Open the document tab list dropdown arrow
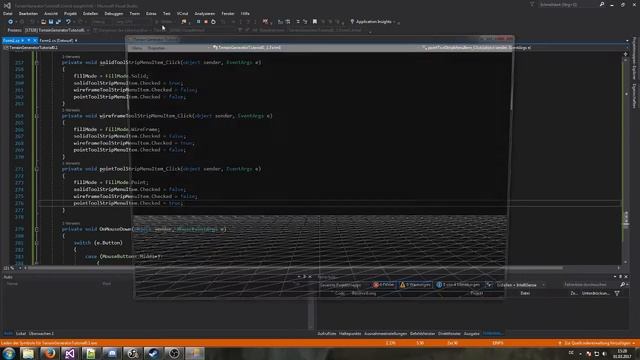Image resolution: width=640 pixels, height=360 pixels. pos(627,40)
